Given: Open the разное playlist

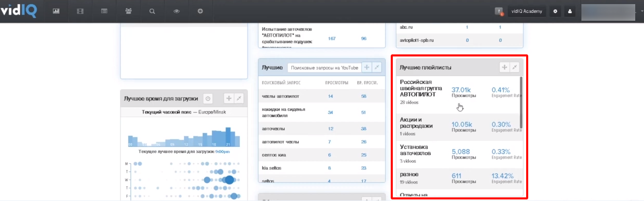Looking at the screenshot, I should click(x=409, y=175).
